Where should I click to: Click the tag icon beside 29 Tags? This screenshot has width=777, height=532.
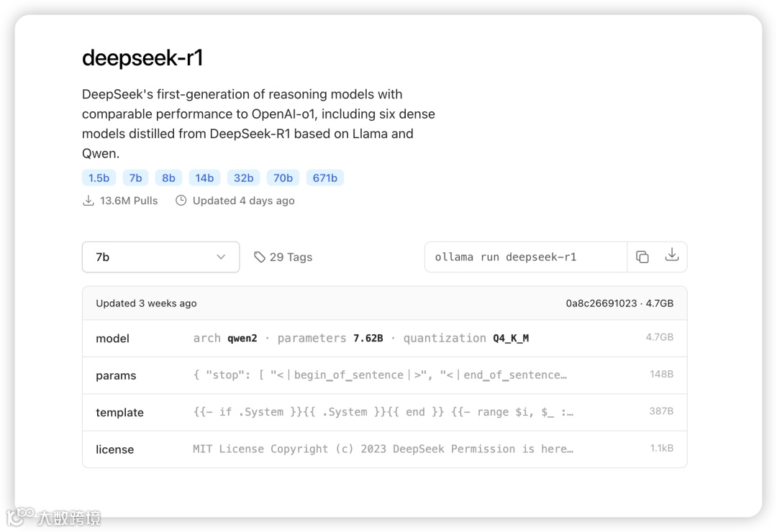click(260, 257)
